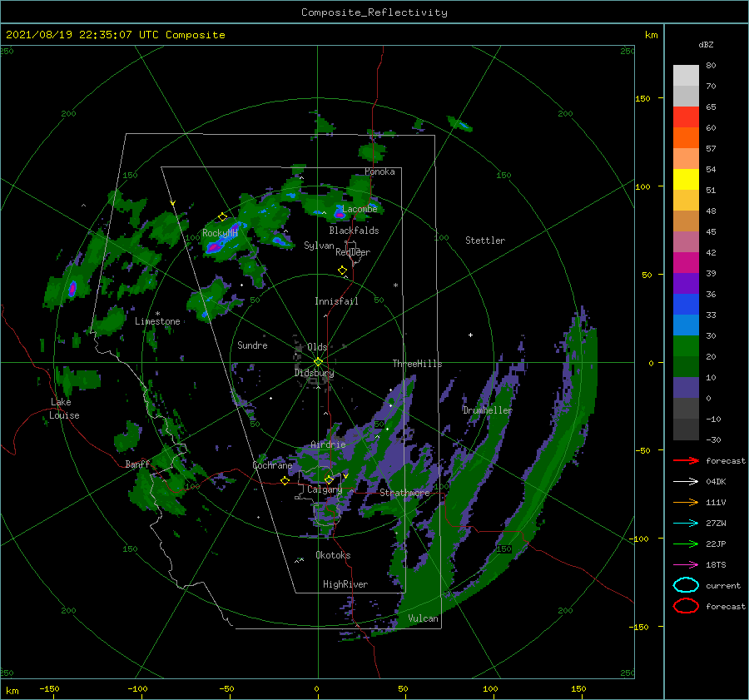Click the cyan current ellipse icon

[686, 585]
